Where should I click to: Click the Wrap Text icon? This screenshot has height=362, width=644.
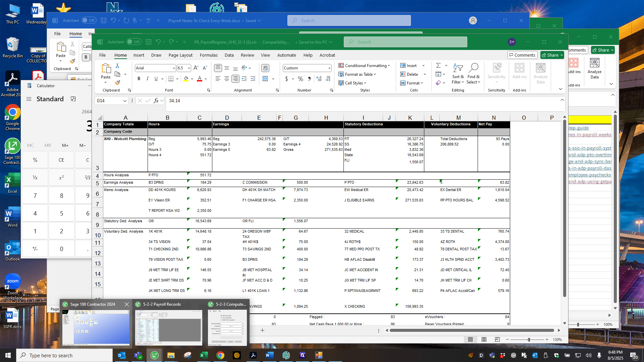(x=265, y=68)
